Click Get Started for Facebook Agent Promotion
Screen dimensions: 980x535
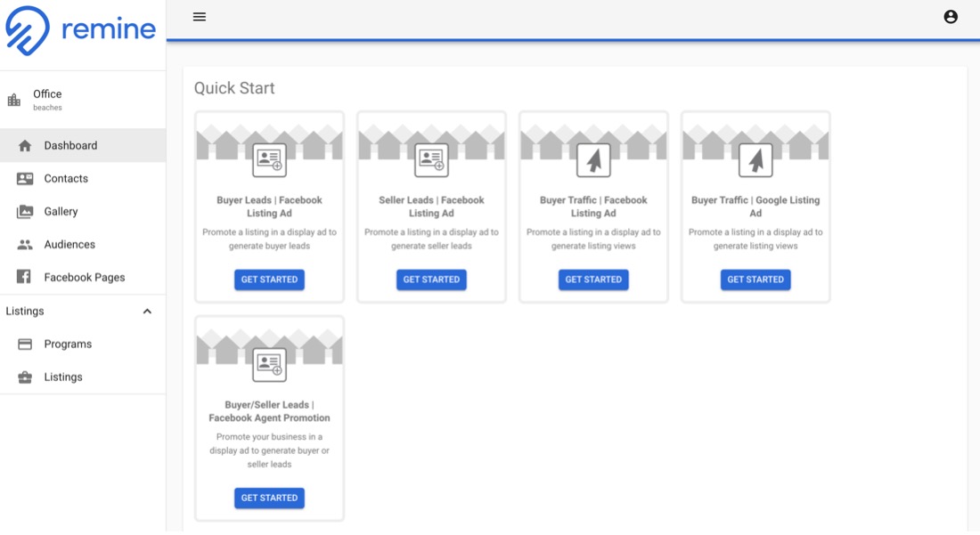click(x=269, y=499)
